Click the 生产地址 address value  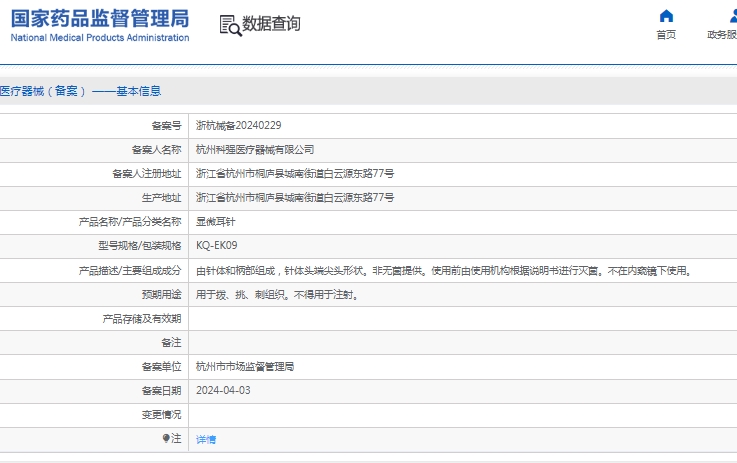tap(295, 197)
